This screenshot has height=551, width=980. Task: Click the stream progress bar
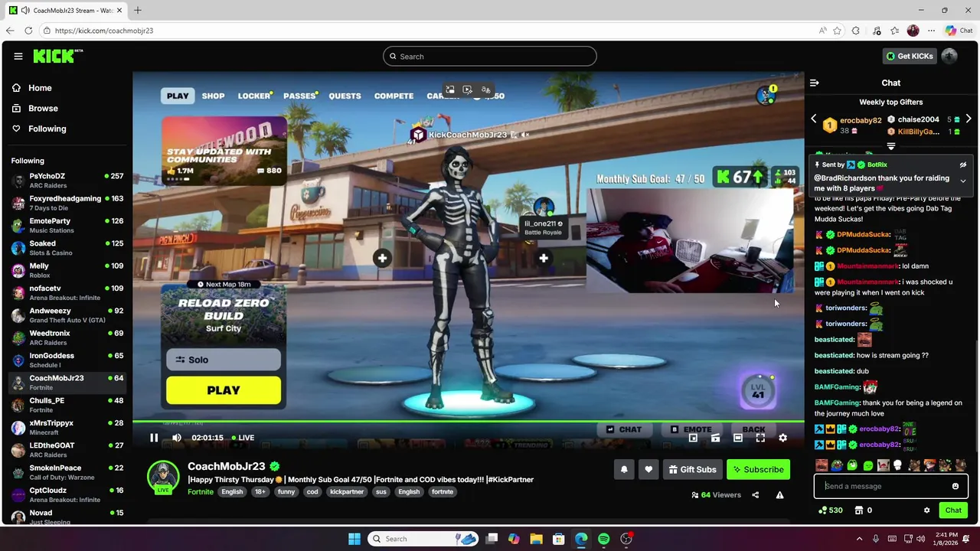(469, 422)
